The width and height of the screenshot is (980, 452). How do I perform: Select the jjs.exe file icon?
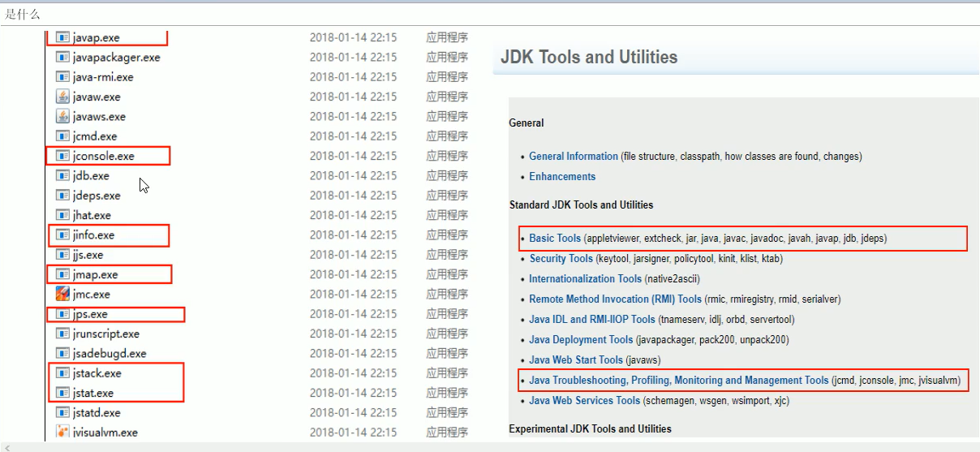click(x=62, y=254)
